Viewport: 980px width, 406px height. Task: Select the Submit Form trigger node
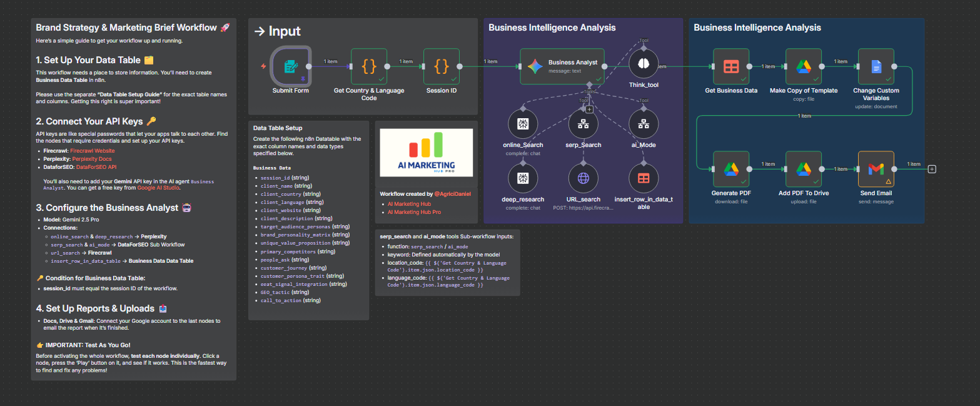point(290,66)
